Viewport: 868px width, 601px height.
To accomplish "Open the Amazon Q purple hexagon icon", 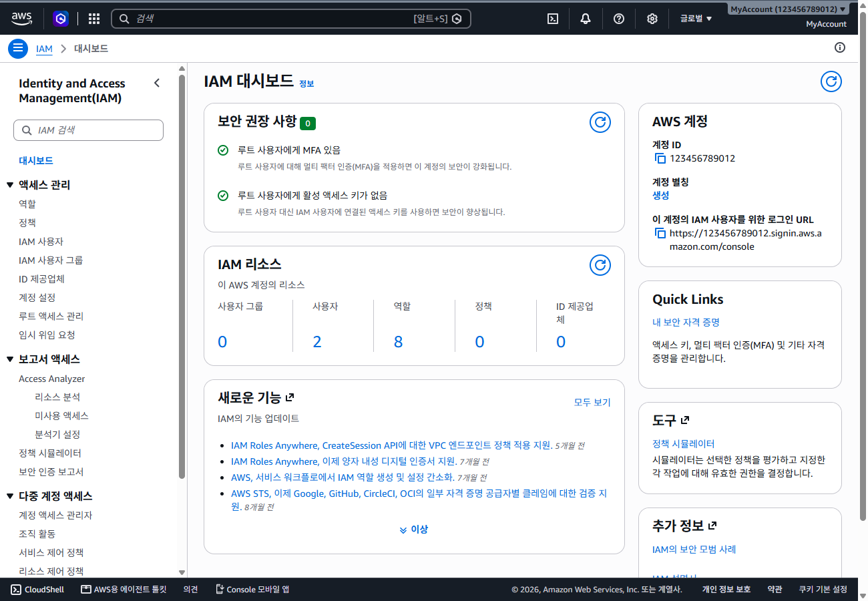I will click(61, 19).
